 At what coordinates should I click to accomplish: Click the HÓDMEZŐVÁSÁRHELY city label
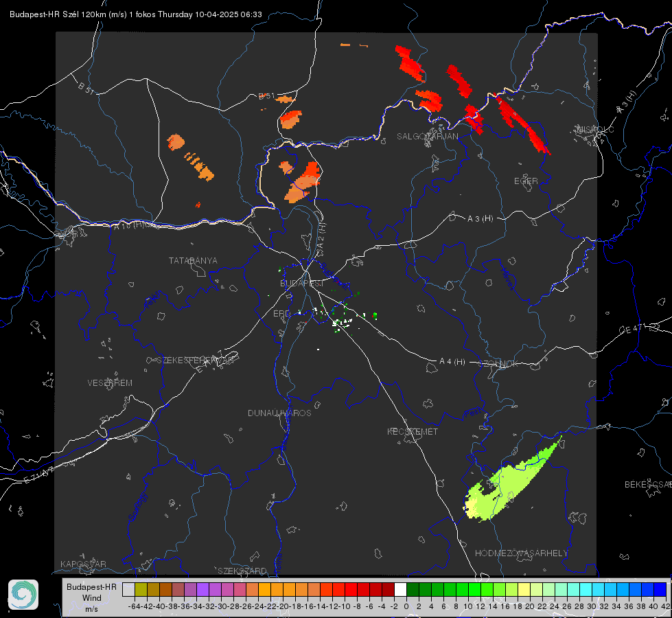coord(521,553)
